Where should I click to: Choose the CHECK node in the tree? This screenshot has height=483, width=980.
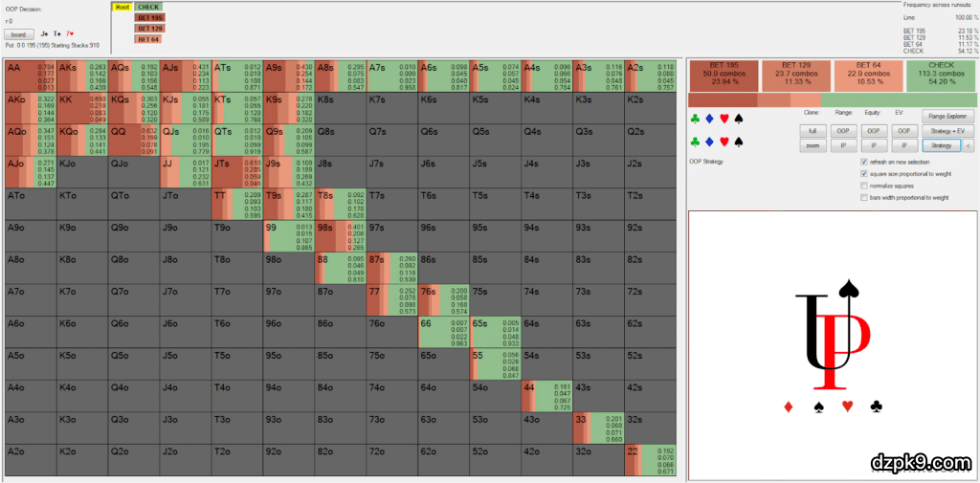[148, 7]
